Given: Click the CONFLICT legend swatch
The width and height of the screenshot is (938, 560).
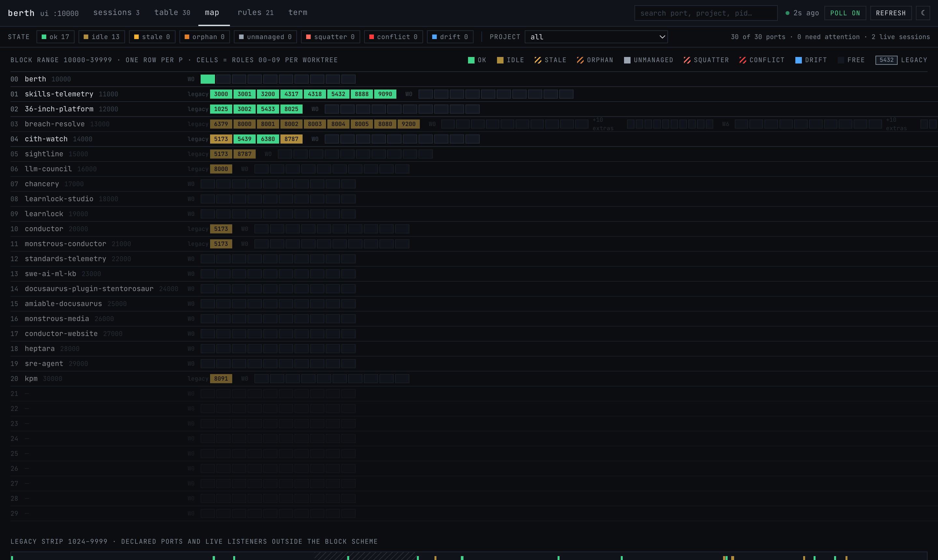Looking at the screenshot, I should [743, 60].
